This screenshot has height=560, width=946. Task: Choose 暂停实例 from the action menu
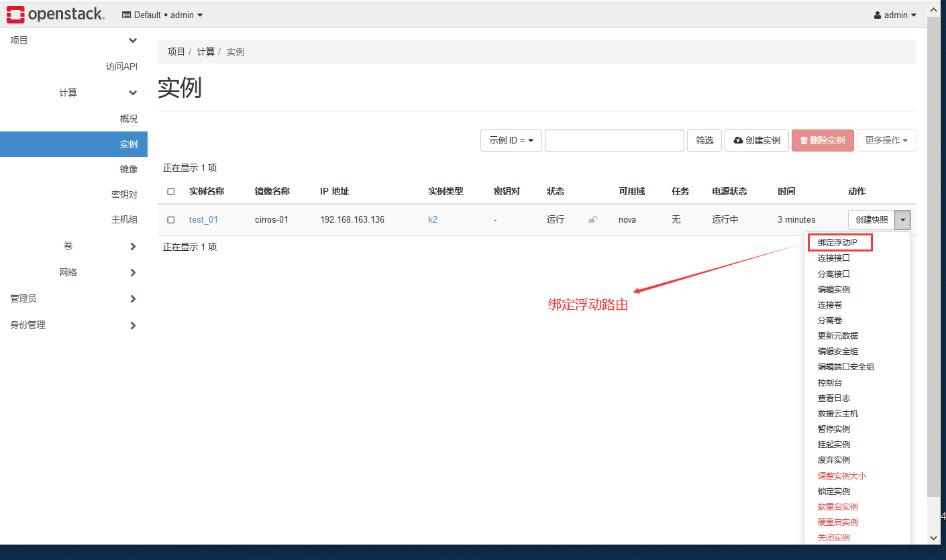[x=834, y=429]
